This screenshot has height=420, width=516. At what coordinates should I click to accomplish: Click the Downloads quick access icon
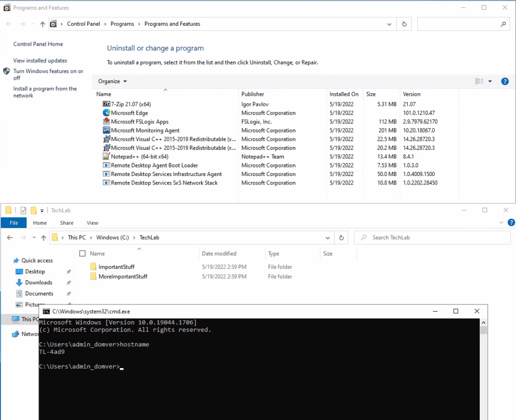pos(20,283)
